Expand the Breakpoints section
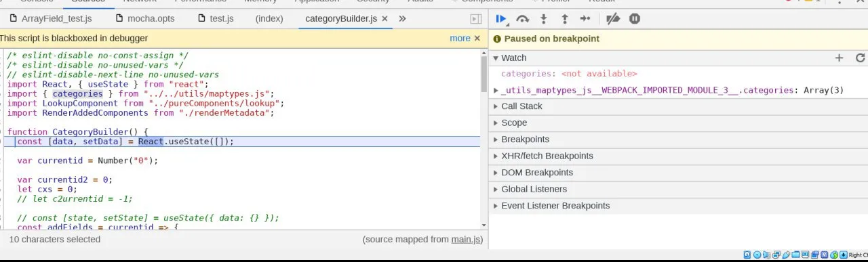Image resolution: width=868 pixels, height=262 pixels. pos(678,139)
